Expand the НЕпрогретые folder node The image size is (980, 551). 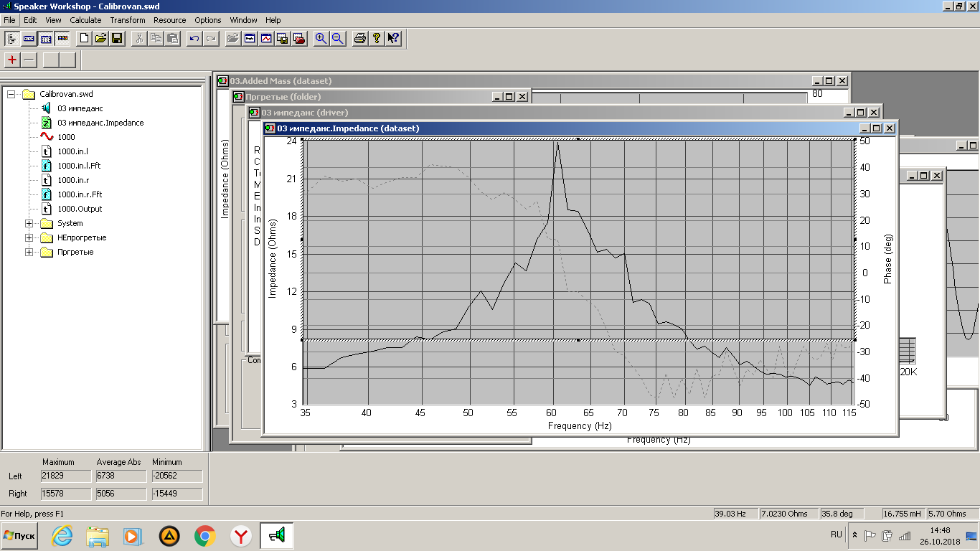(29, 237)
